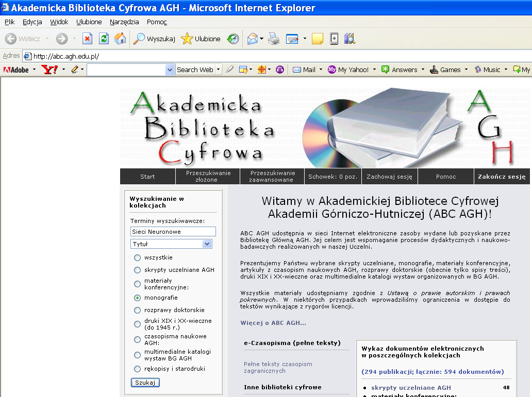The image size is (532, 397).
Task: Click the highlighter pen icon in Yahoo toolbar
Action: (230, 70)
